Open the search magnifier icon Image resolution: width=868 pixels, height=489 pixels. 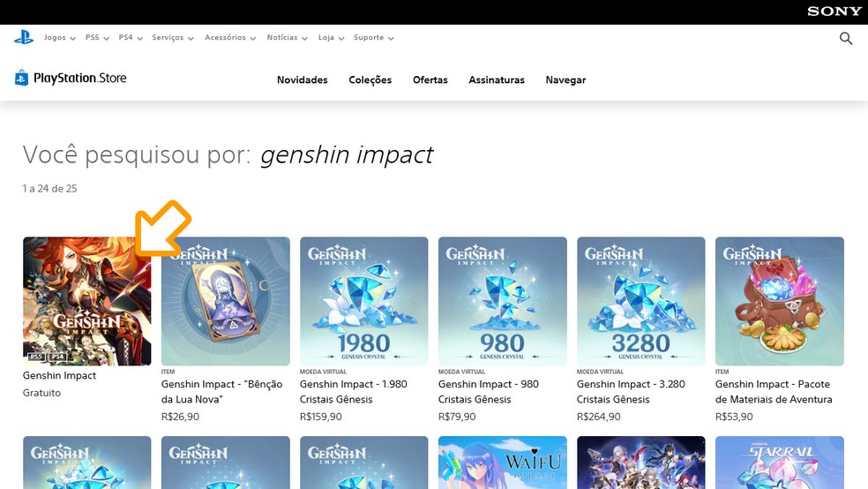click(x=846, y=38)
